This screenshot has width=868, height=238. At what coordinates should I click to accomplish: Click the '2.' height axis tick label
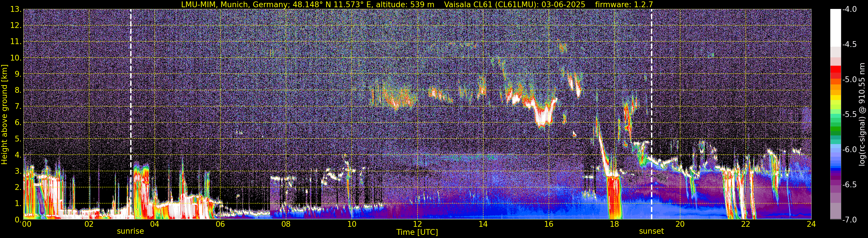pos(18,187)
